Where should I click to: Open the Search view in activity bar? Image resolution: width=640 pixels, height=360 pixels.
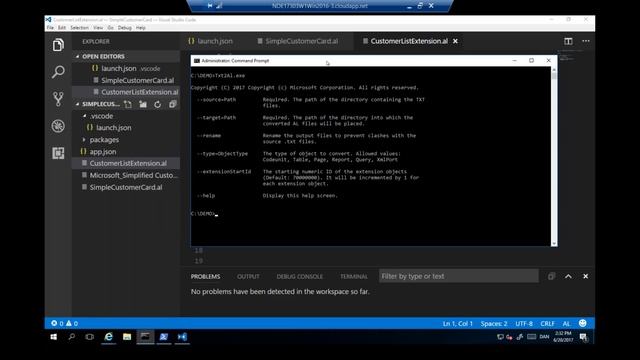click(58, 72)
